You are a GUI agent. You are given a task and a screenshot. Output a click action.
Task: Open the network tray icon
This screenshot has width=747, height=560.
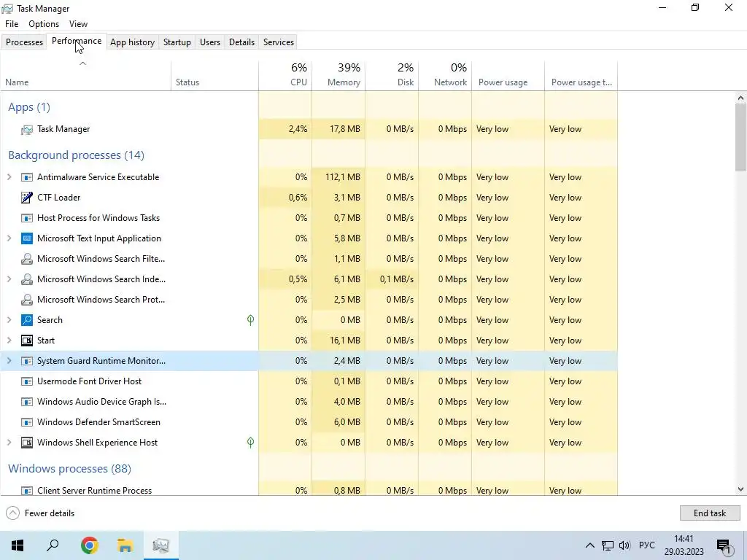608,545
